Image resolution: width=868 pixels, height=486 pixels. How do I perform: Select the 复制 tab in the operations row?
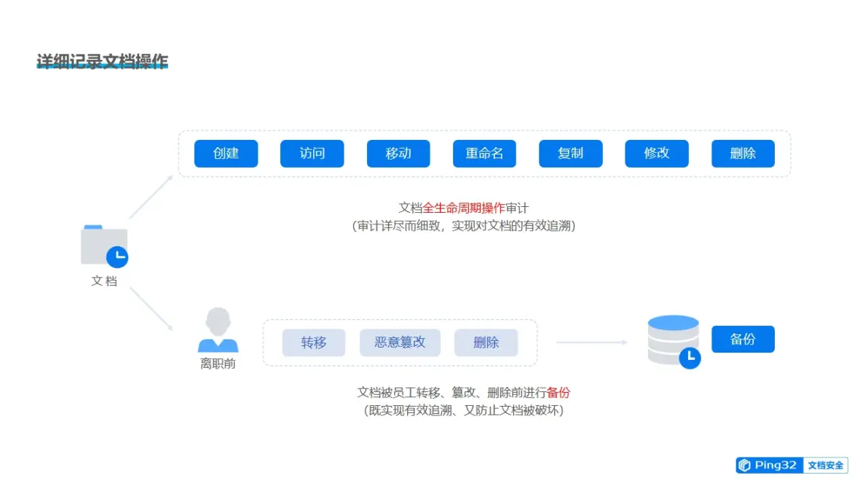[570, 154]
